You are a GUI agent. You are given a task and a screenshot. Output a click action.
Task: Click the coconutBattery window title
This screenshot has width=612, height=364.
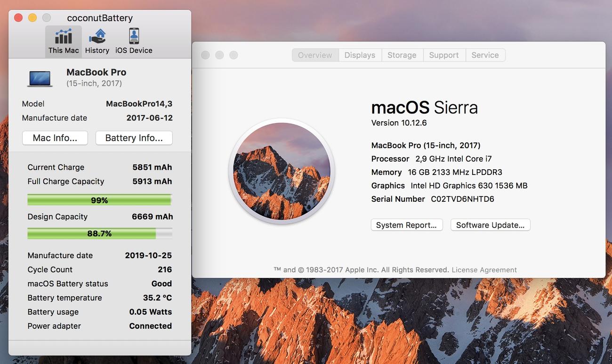pos(100,18)
